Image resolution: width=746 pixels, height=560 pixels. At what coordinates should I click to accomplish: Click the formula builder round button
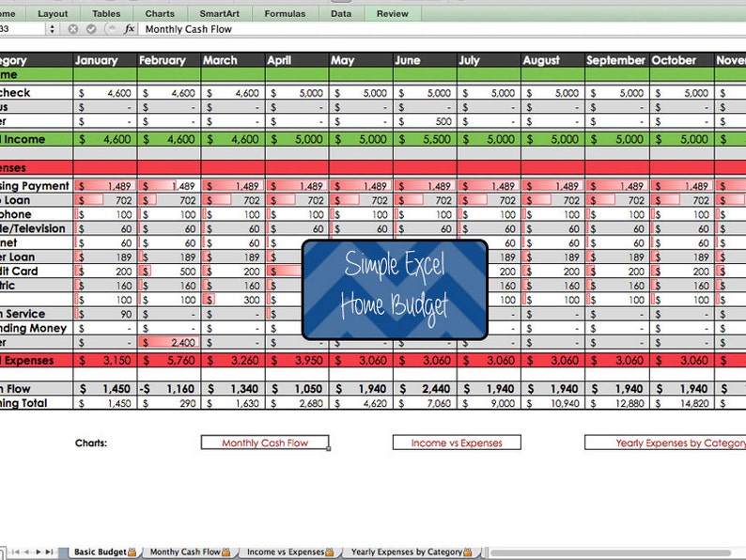[x=110, y=29]
